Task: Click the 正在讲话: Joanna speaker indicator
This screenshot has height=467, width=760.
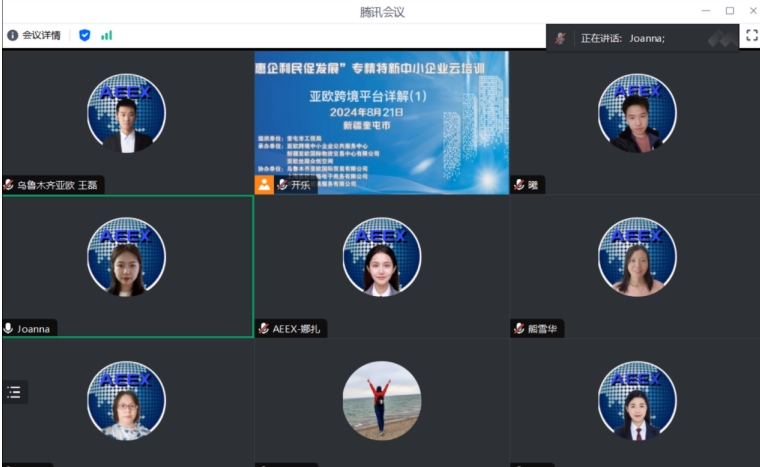Action: tap(622, 38)
